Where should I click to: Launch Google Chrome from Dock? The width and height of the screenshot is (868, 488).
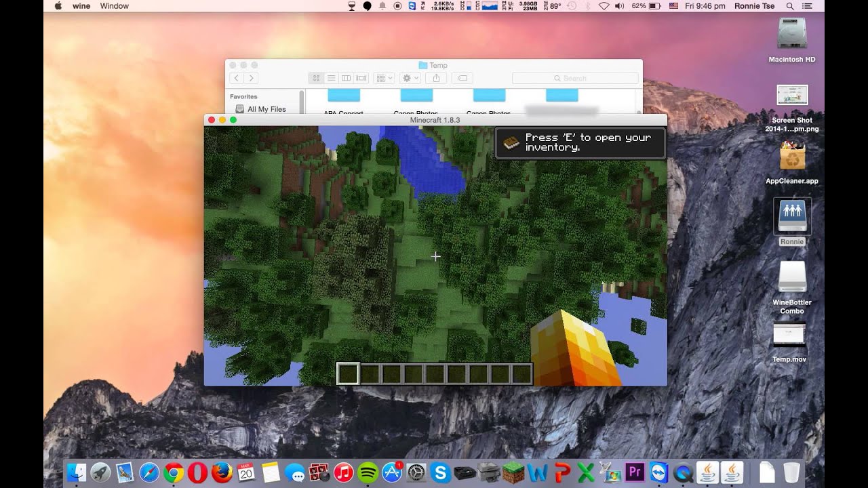point(174,472)
